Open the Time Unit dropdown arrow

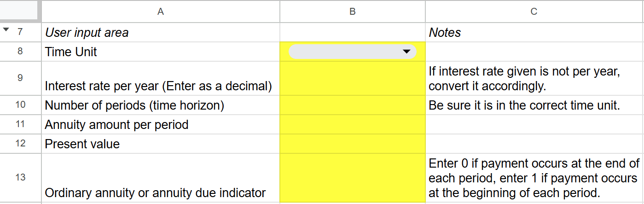(406, 52)
